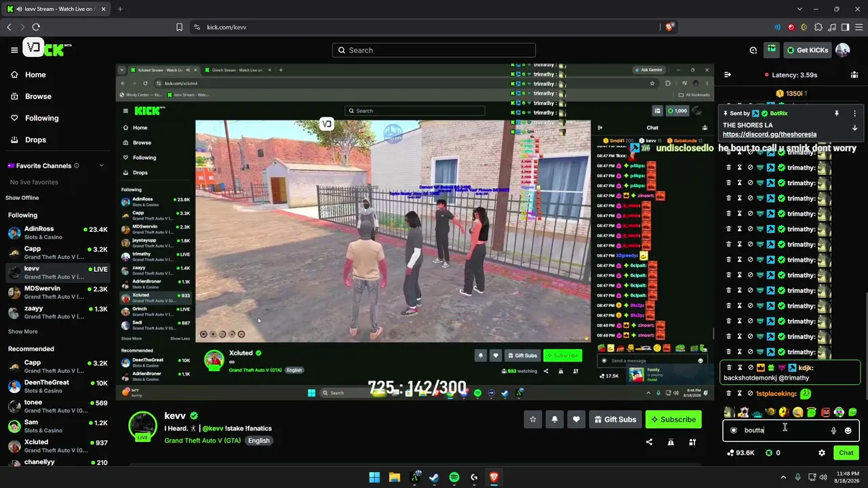
Task: Open the user profile avatar menu
Action: (842, 50)
